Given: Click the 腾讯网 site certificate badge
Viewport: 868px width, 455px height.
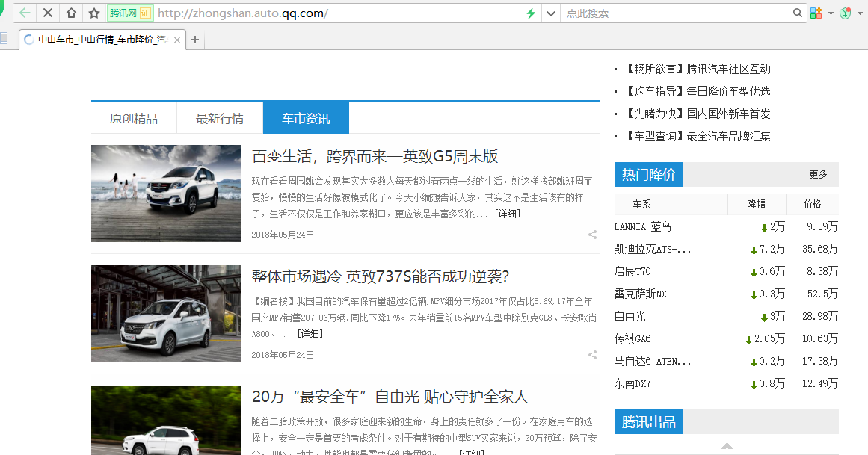Looking at the screenshot, I should pos(129,13).
